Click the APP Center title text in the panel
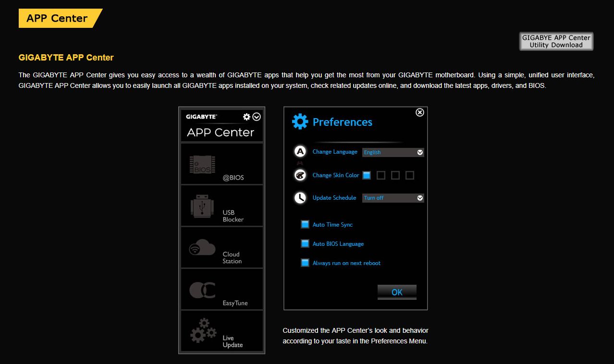 tap(221, 133)
